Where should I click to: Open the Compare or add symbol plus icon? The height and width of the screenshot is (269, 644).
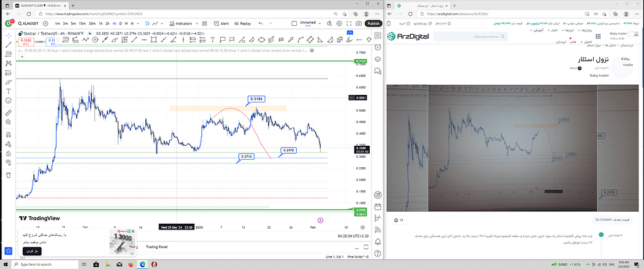tap(45, 23)
